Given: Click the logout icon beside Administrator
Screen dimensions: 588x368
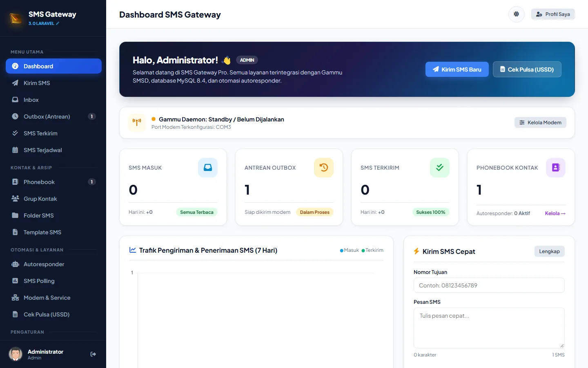Looking at the screenshot, I should coord(93,354).
